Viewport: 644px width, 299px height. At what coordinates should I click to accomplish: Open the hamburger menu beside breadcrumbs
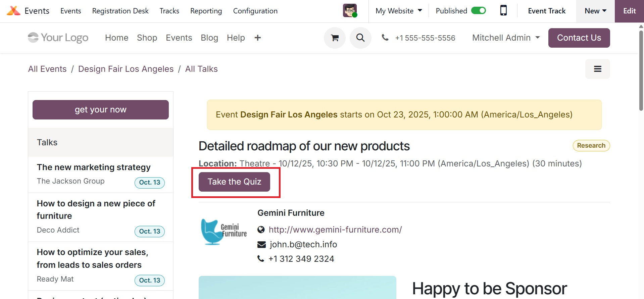click(x=597, y=69)
